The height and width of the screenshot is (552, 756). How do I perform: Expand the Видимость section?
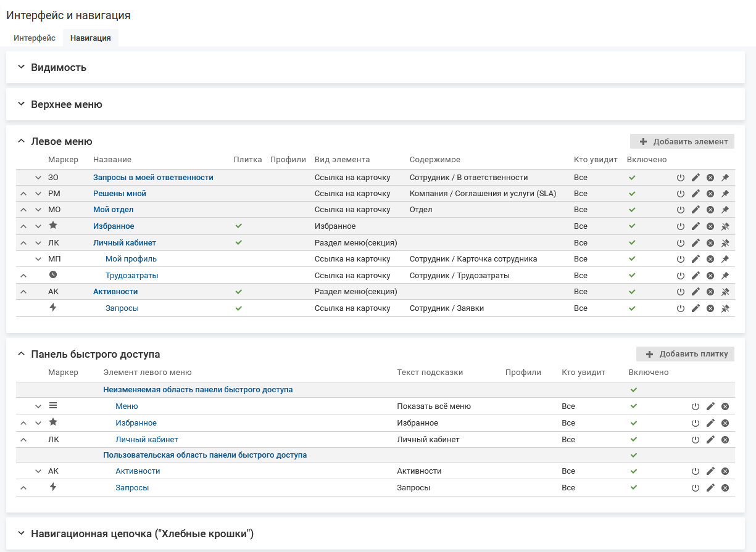pyautogui.click(x=21, y=67)
